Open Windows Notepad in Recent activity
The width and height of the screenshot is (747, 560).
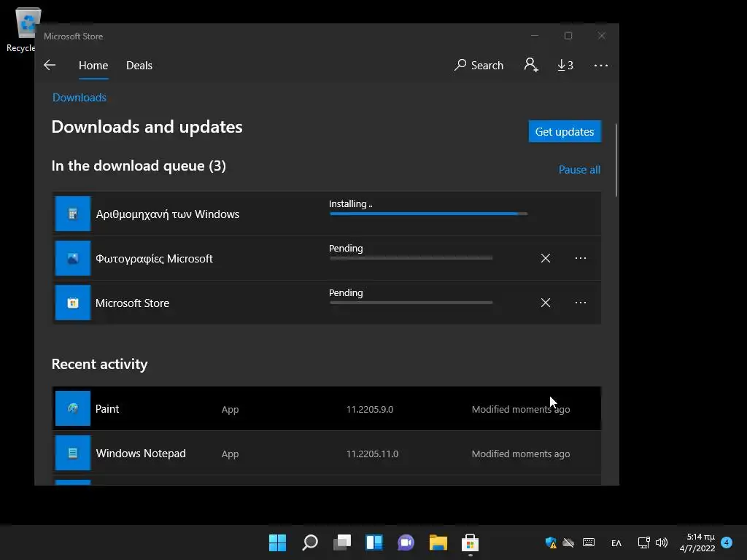[326, 453]
